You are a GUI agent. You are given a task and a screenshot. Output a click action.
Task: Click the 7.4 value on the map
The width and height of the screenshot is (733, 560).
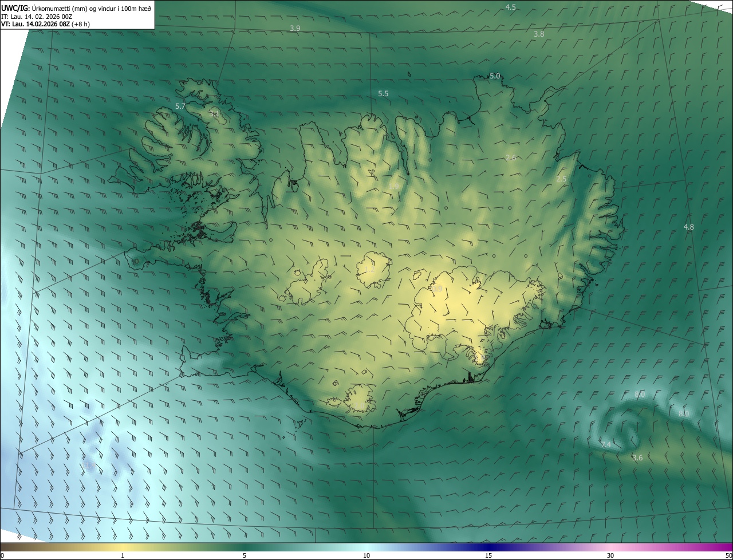(x=605, y=445)
